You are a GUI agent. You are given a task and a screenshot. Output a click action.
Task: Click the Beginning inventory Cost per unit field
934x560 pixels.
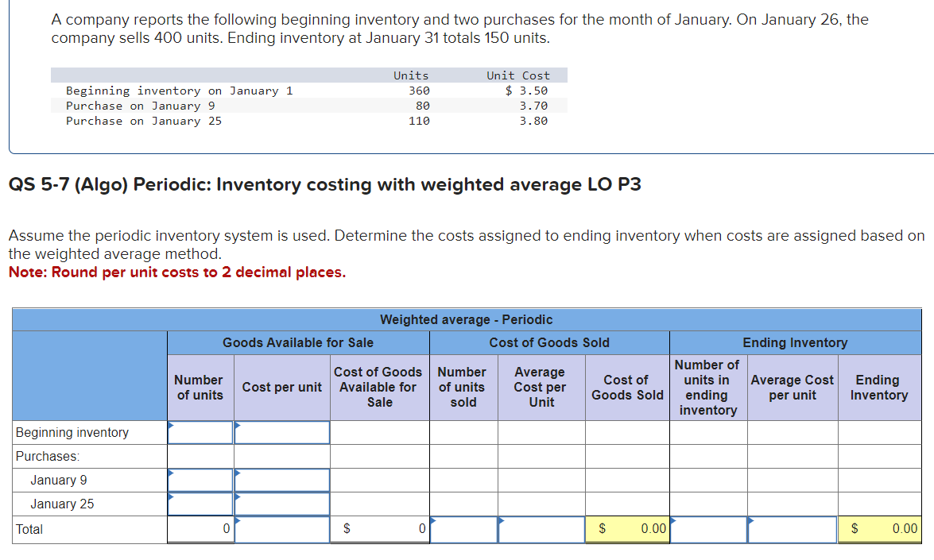[280, 432]
